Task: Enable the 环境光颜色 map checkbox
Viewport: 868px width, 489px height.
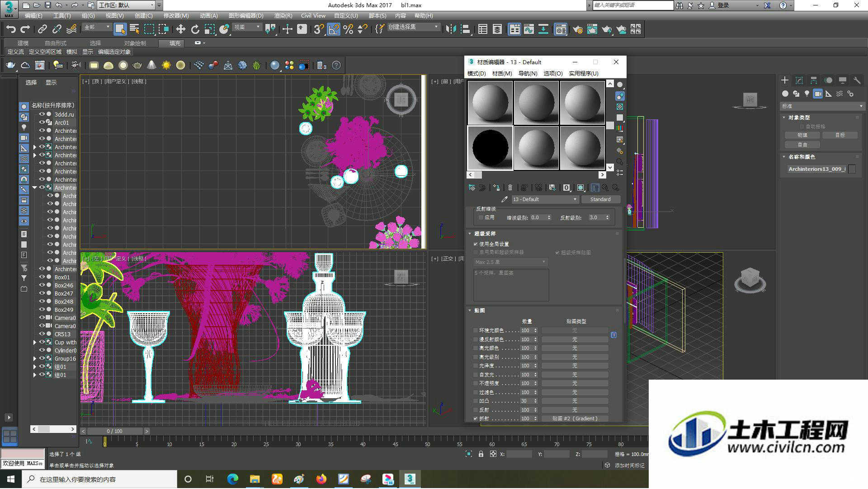Action: (476, 331)
